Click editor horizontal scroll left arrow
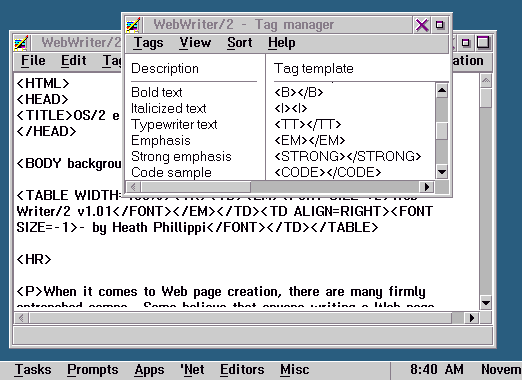The width and height of the screenshot is (522, 380). coord(21,318)
